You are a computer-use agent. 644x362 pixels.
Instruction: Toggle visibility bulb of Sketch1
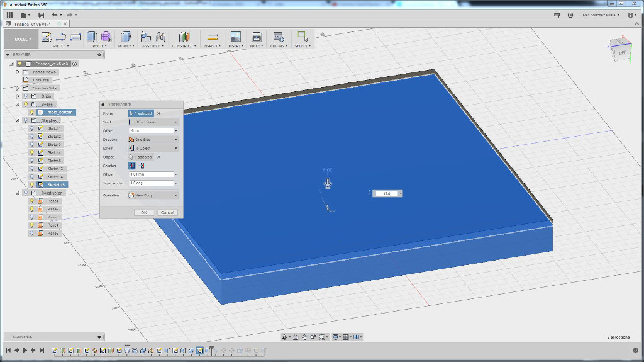31,128
